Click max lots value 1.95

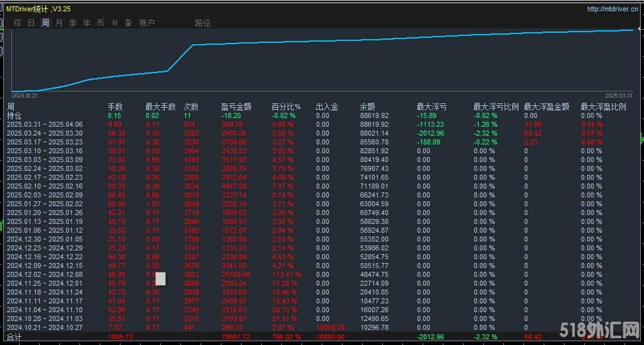pos(153,204)
